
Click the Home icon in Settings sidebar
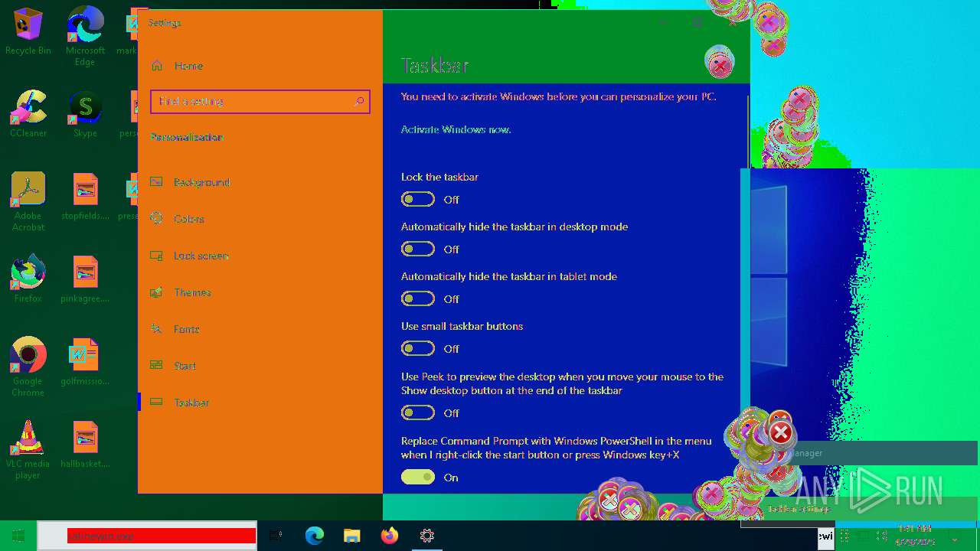(157, 66)
